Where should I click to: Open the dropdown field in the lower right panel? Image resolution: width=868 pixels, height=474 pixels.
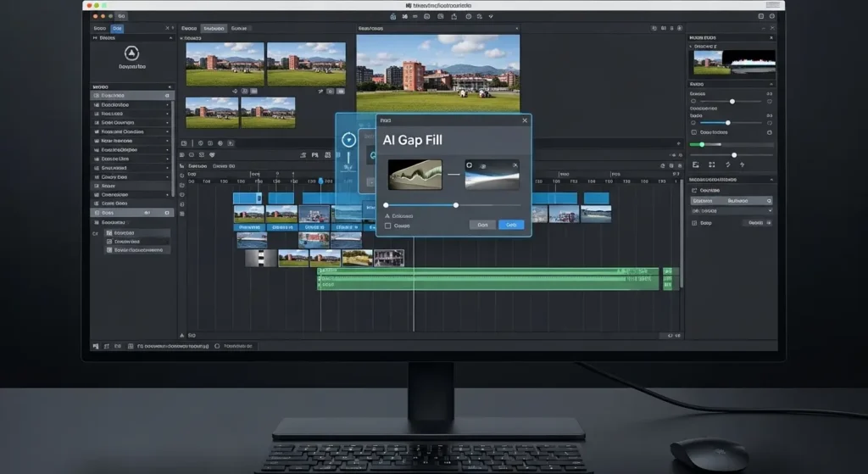(731, 211)
